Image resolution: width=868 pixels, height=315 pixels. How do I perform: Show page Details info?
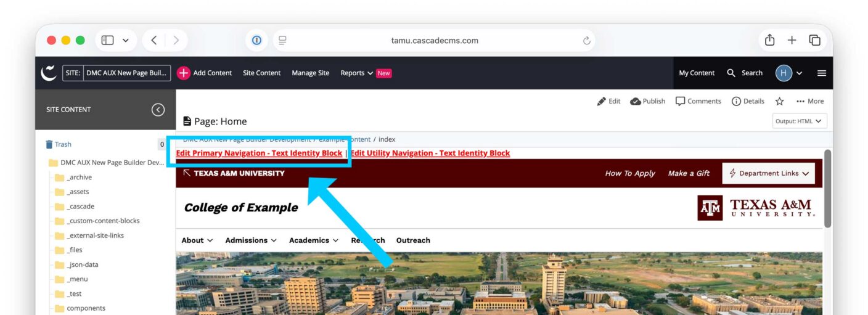(748, 101)
